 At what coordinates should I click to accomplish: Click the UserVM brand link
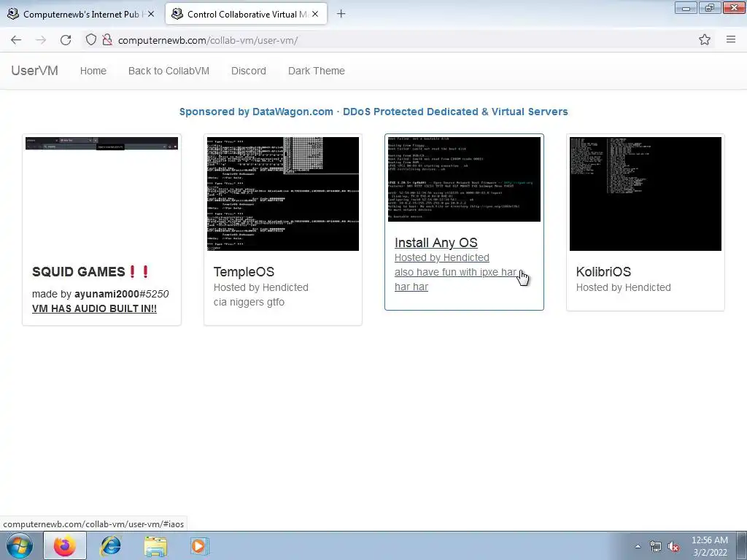tap(34, 71)
